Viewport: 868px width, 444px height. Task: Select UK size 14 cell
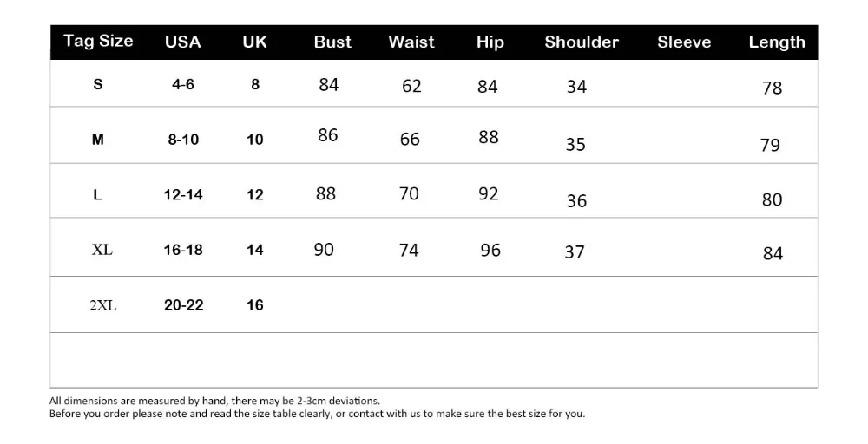coord(254,250)
